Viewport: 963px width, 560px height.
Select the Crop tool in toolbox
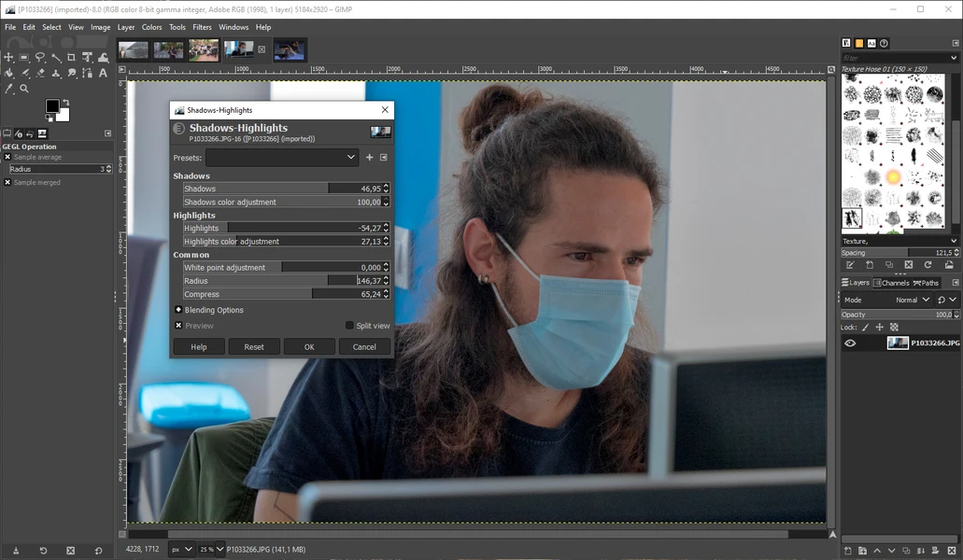pos(71,58)
